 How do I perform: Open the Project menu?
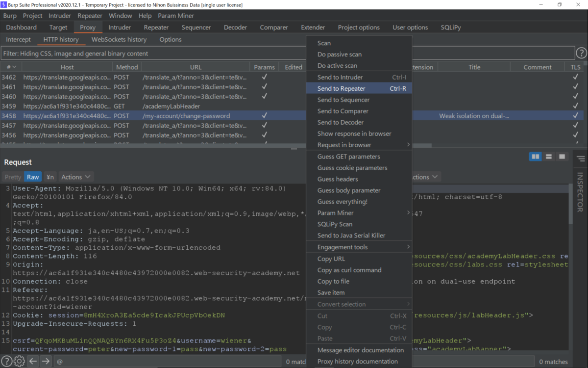(x=33, y=16)
